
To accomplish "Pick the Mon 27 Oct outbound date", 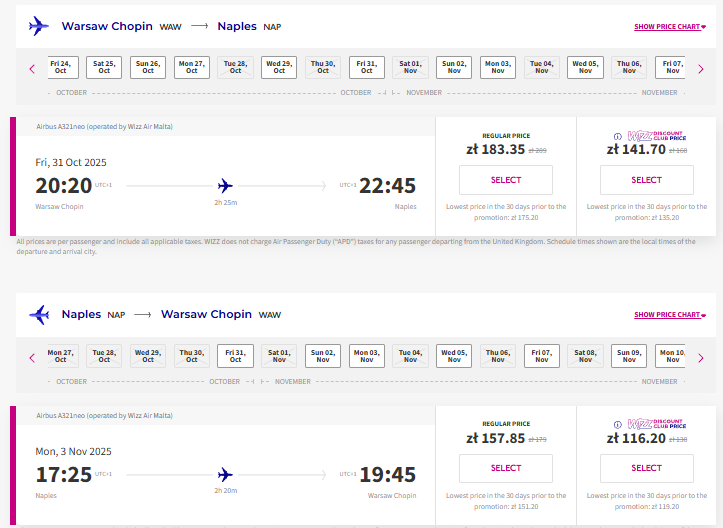I will coord(192,67).
